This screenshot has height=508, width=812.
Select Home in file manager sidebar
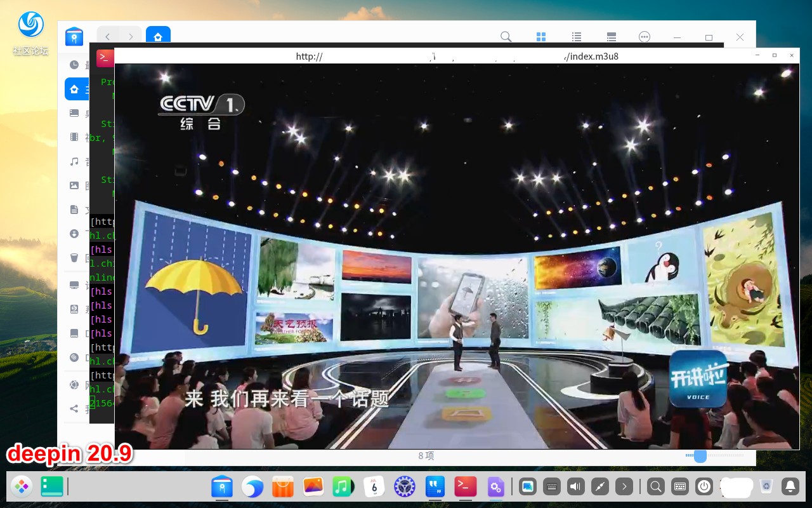point(77,89)
